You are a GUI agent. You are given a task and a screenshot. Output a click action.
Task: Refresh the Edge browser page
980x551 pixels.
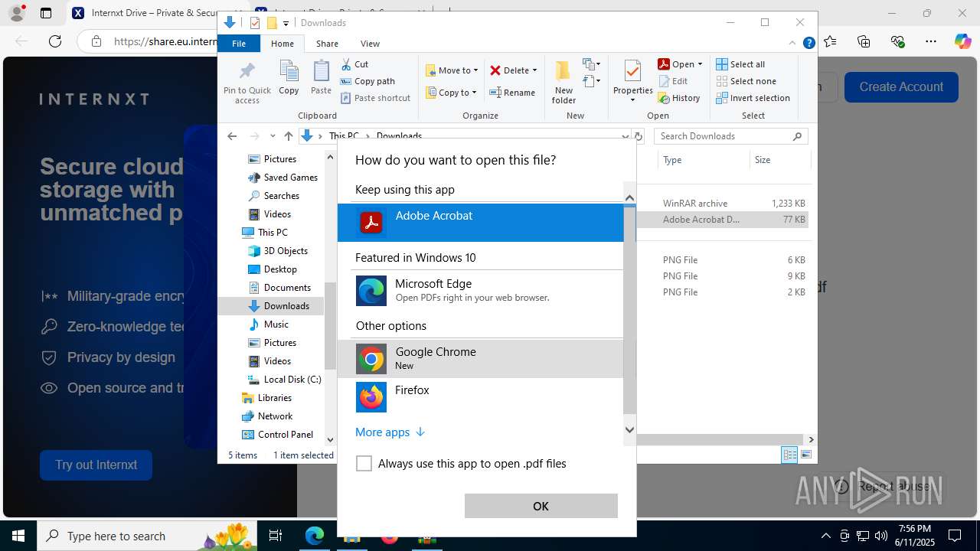(54, 41)
